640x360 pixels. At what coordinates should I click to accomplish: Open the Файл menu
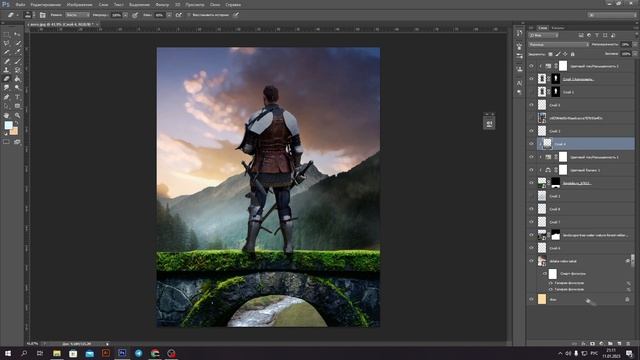point(20,4)
